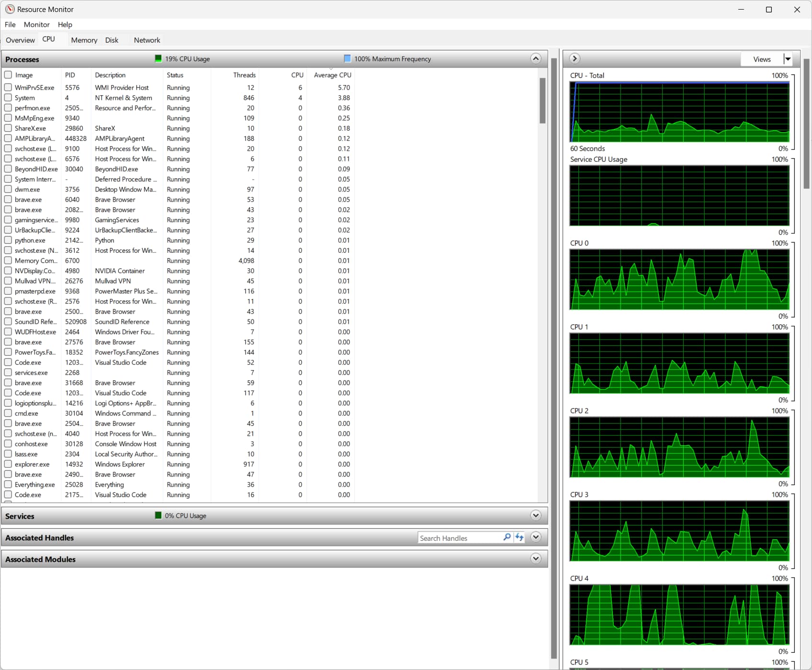The width and height of the screenshot is (812, 670).
Task: Check the box for WmiPrvSE.exe
Action: coord(8,88)
